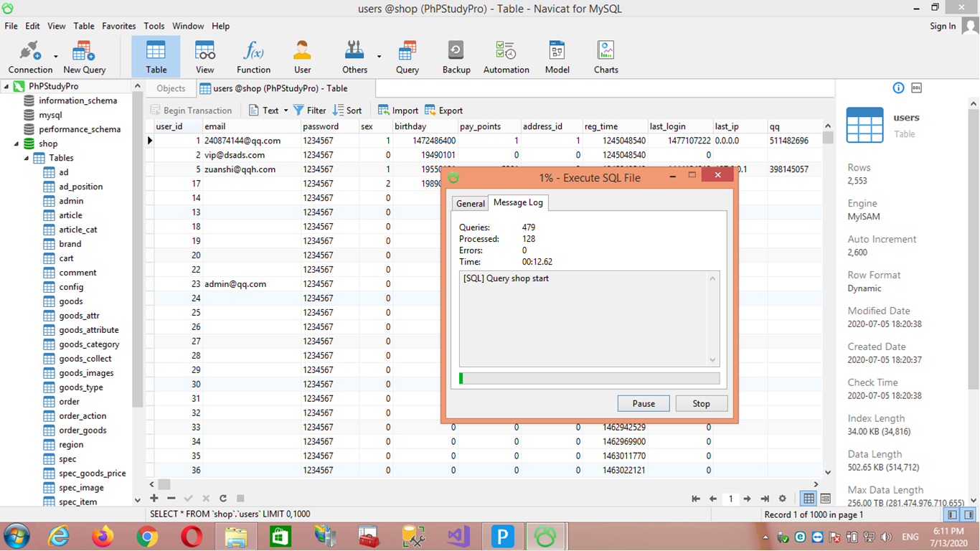Switch to form view mode
The image size is (980, 551).
coord(825,499)
